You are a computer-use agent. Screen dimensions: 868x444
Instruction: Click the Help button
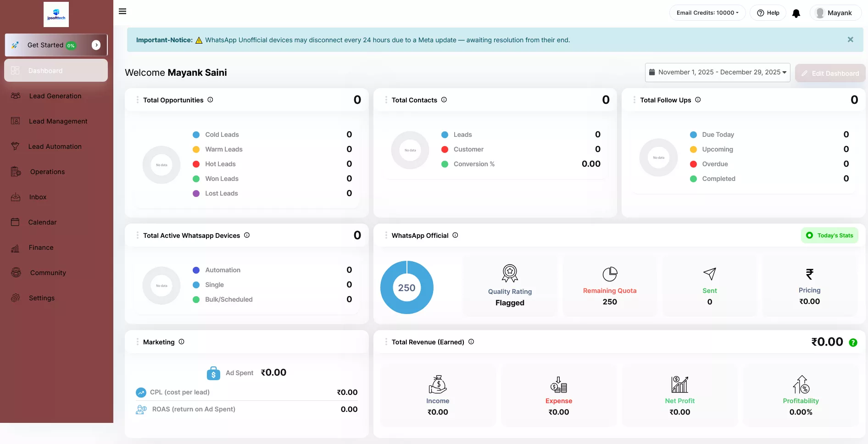pyautogui.click(x=768, y=13)
